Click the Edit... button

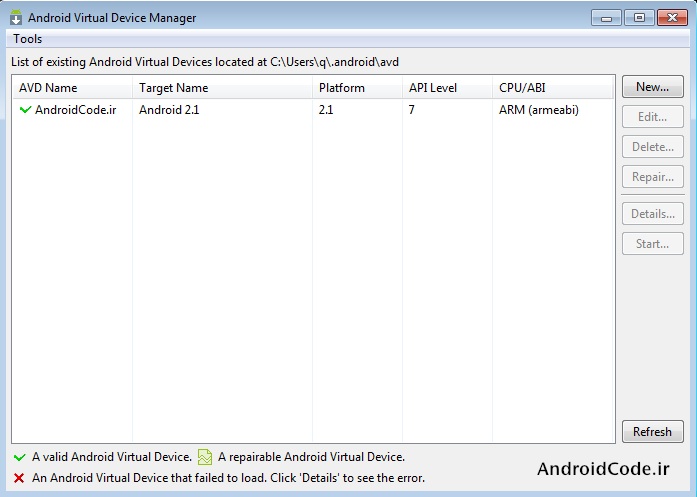pyautogui.click(x=653, y=117)
